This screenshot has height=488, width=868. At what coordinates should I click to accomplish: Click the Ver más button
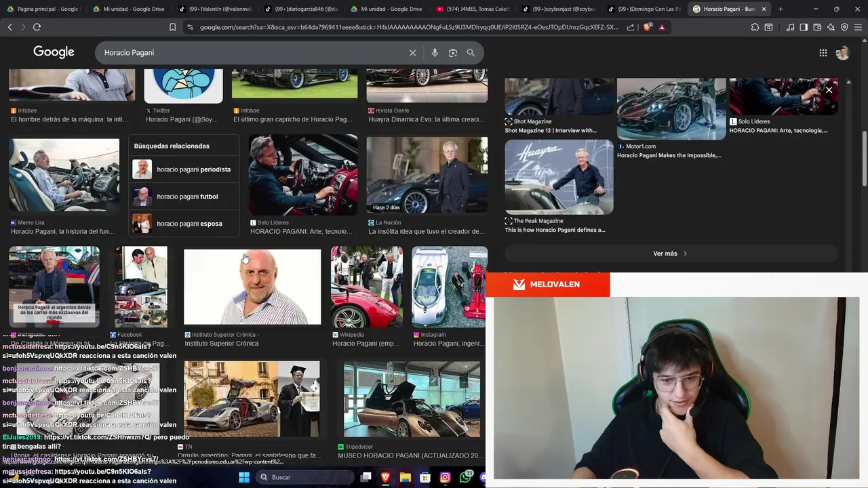click(671, 253)
